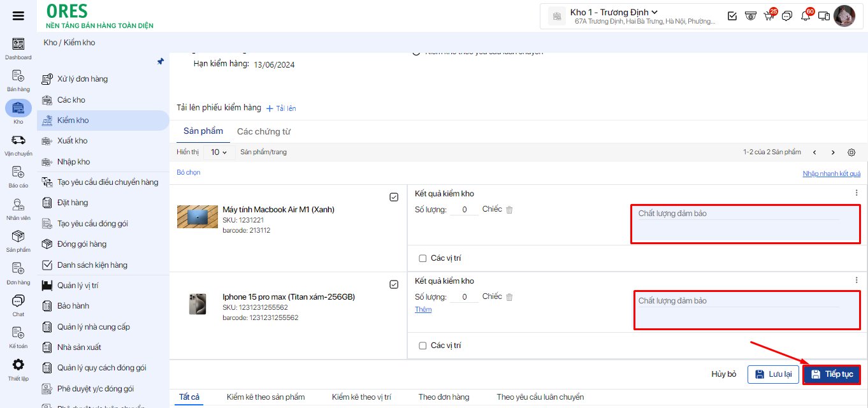Open more options for Macbook result
The width and height of the screenshot is (868, 408).
(856, 193)
